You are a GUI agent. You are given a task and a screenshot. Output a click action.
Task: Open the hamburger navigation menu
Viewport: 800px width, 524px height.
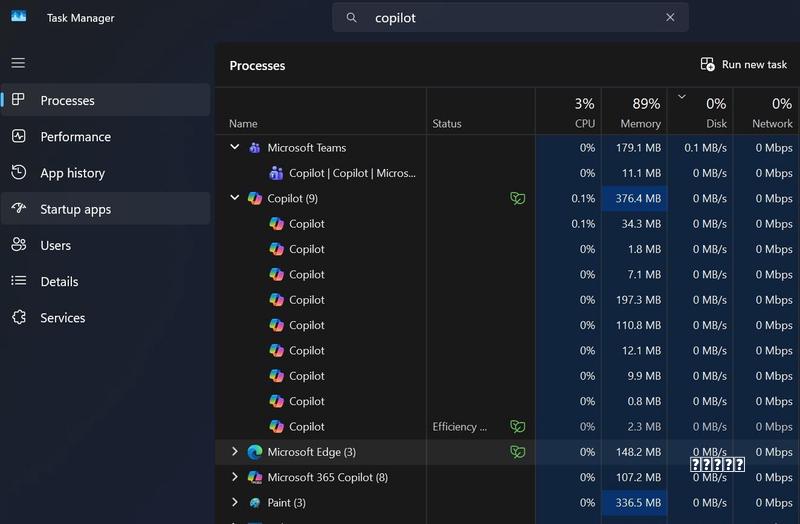(x=18, y=63)
